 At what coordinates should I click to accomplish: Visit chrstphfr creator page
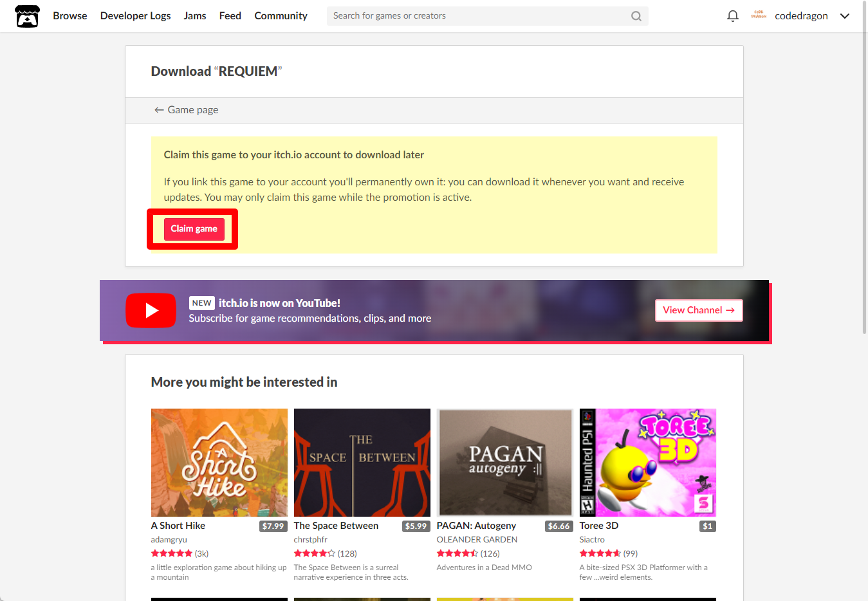310,540
